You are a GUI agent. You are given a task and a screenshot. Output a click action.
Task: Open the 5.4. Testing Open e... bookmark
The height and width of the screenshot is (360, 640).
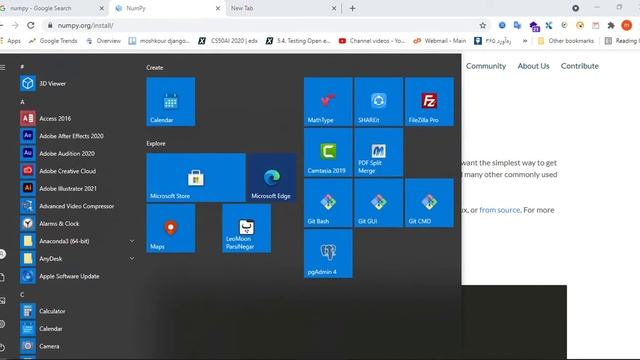point(298,41)
